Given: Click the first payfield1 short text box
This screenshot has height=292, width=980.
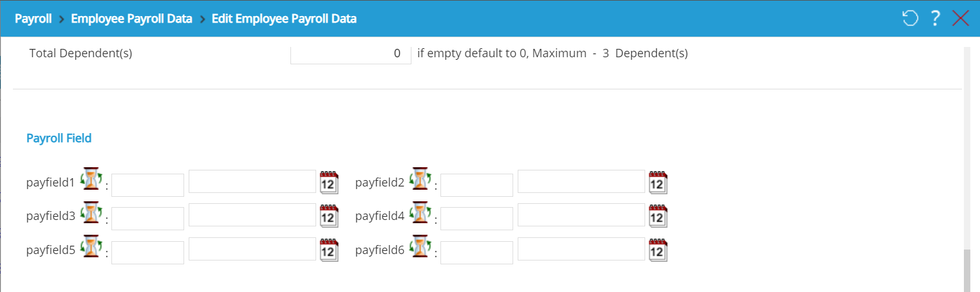Looking at the screenshot, I should (147, 185).
